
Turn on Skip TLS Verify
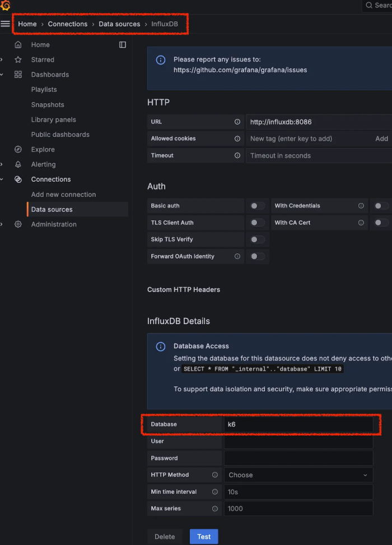(x=257, y=239)
